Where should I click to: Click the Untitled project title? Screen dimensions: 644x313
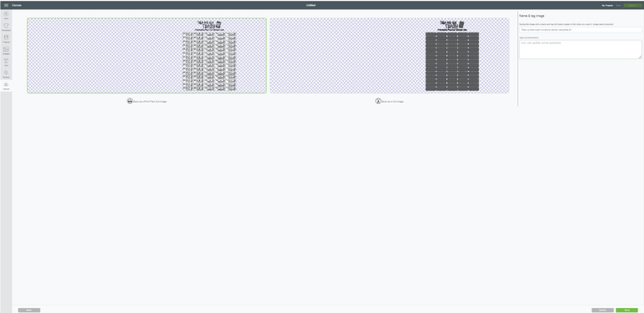coord(311,6)
